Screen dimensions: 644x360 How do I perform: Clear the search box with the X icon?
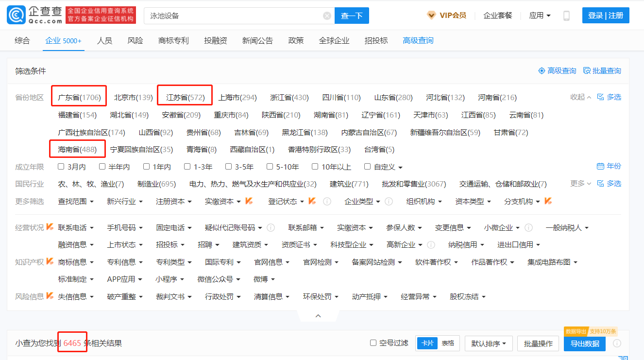pyautogui.click(x=326, y=15)
